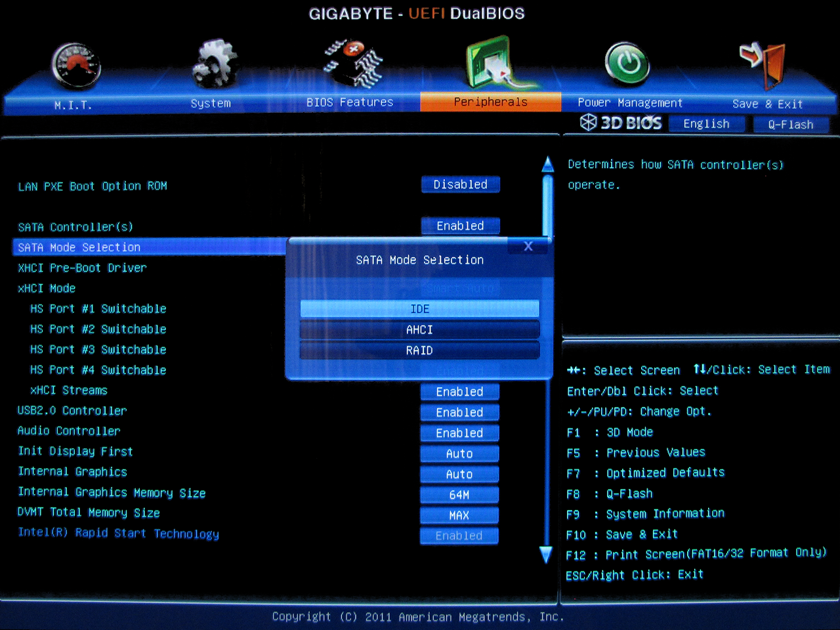Open the M.I.T. tab
Screen dimensions: 840x630
[73, 105]
